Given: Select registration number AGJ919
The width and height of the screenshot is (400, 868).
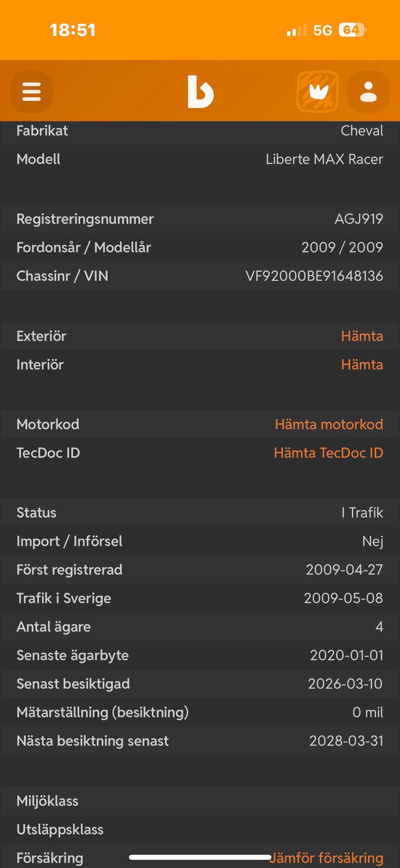Looking at the screenshot, I should (x=359, y=219).
